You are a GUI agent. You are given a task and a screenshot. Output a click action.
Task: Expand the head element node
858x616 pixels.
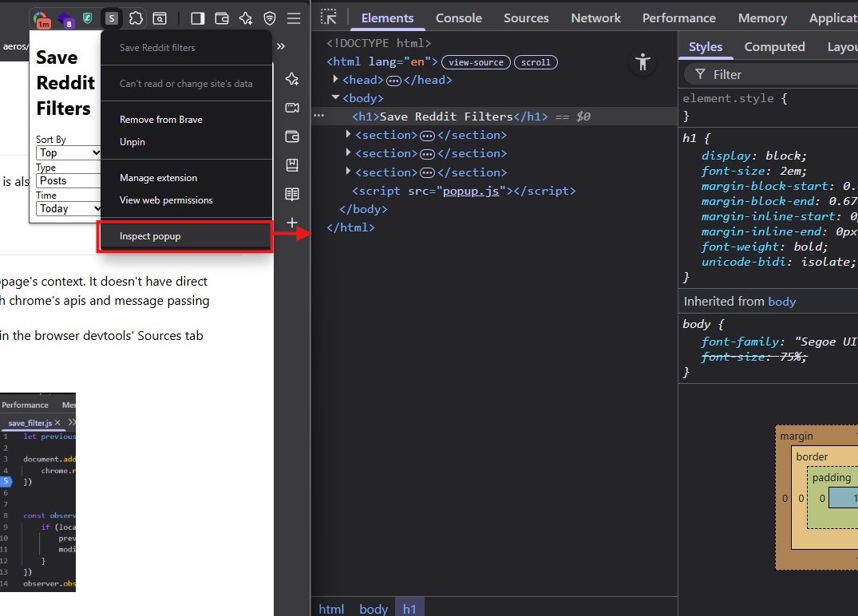(x=335, y=79)
